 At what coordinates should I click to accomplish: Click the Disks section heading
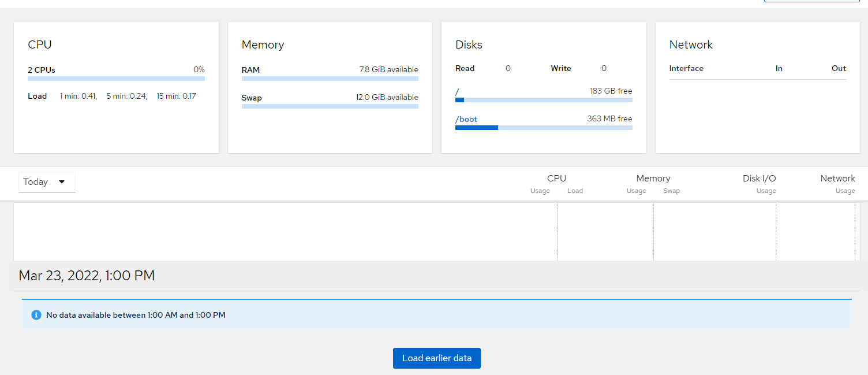pos(469,44)
